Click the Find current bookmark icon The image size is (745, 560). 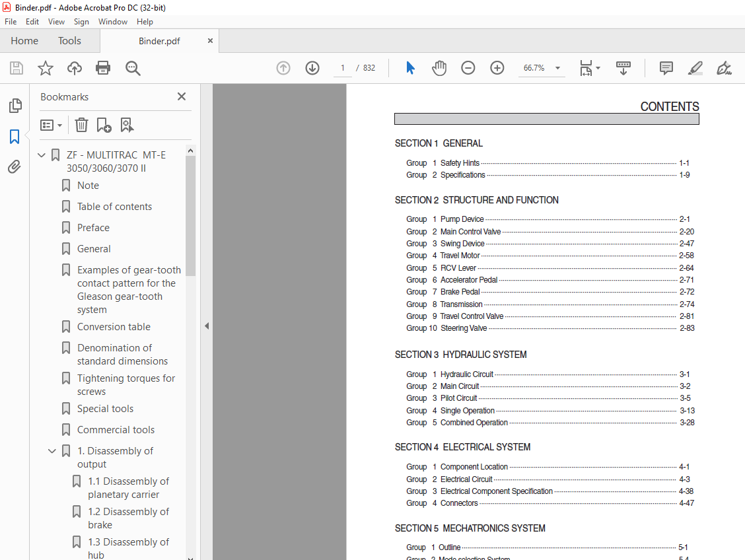coord(127,125)
